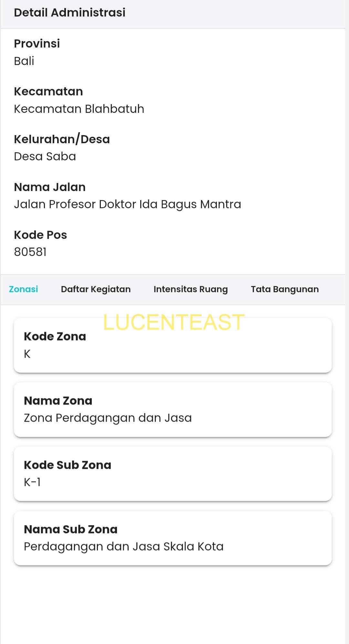Click Jalan Profesor Doktor Ida Bagus Mantra
The image size is (349, 644).
128,205
